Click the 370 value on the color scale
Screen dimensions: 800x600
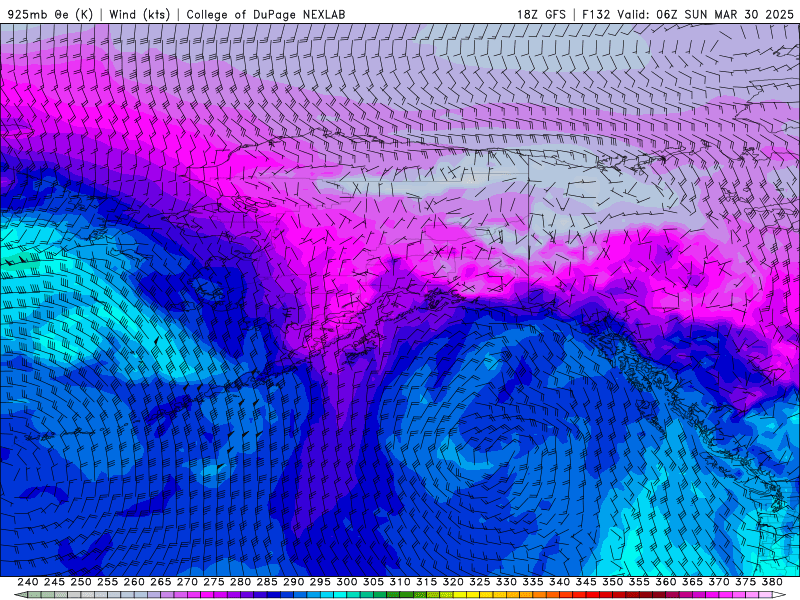(719, 582)
